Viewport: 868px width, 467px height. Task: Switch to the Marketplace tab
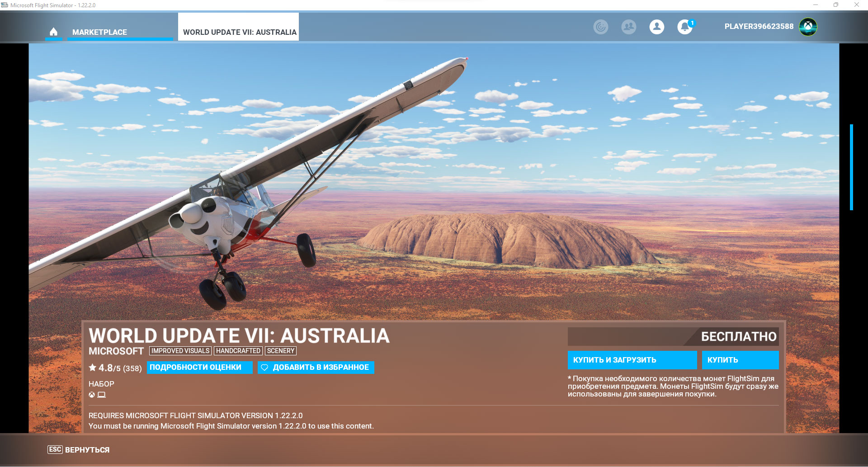pyautogui.click(x=99, y=32)
